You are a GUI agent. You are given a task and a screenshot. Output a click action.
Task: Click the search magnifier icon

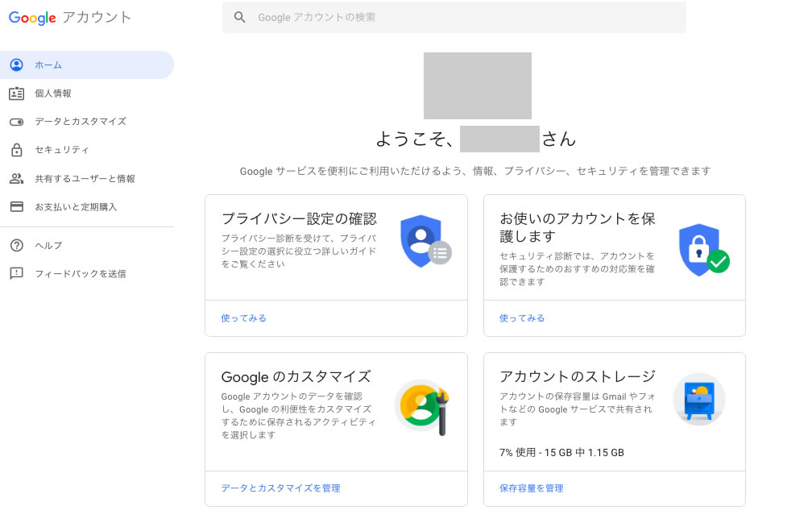point(239,17)
